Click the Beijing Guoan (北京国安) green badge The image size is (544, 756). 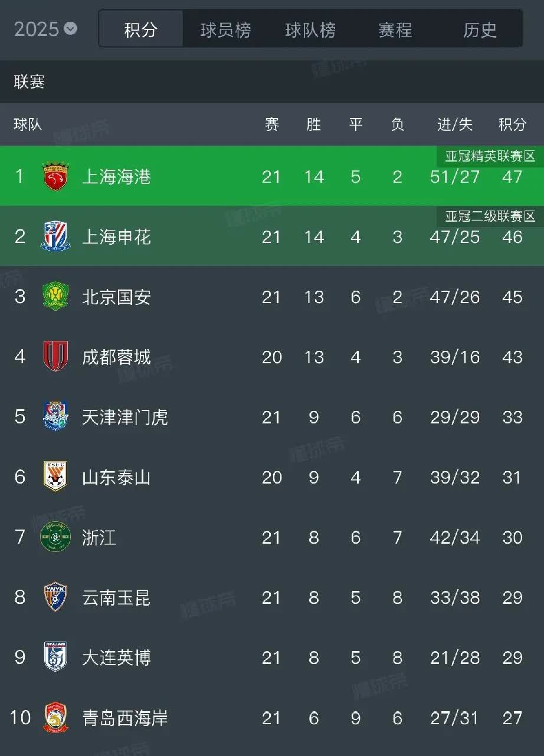coord(55,297)
